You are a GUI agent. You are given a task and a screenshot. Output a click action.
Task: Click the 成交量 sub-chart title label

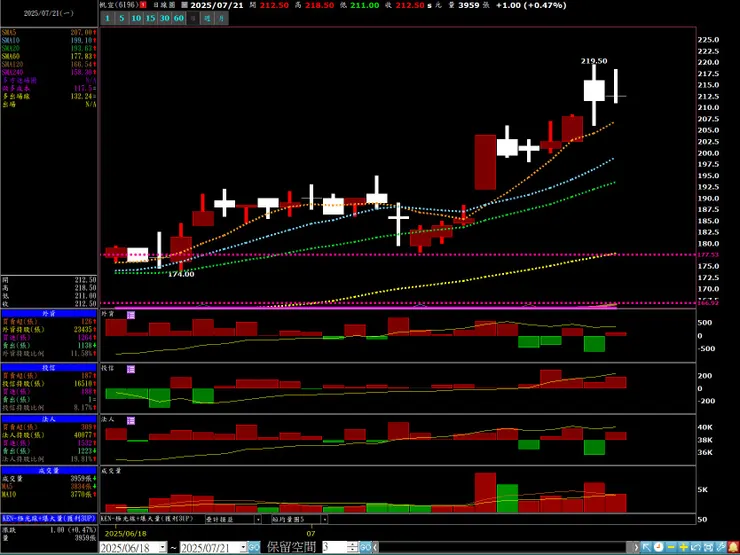point(111,471)
